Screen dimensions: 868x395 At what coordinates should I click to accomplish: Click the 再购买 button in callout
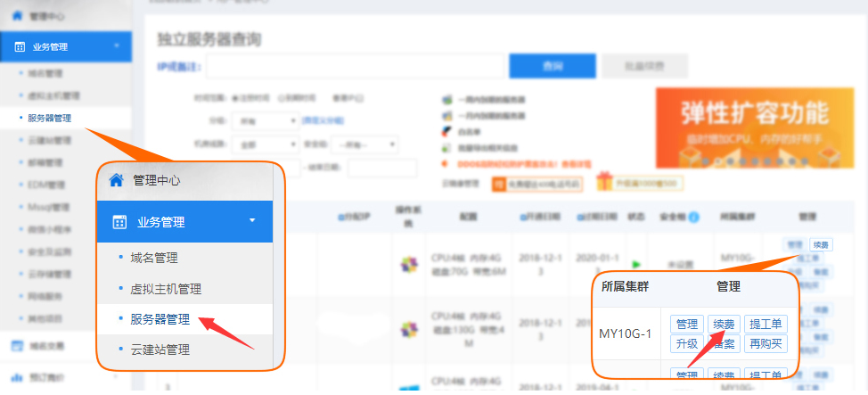[x=766, y=344]
